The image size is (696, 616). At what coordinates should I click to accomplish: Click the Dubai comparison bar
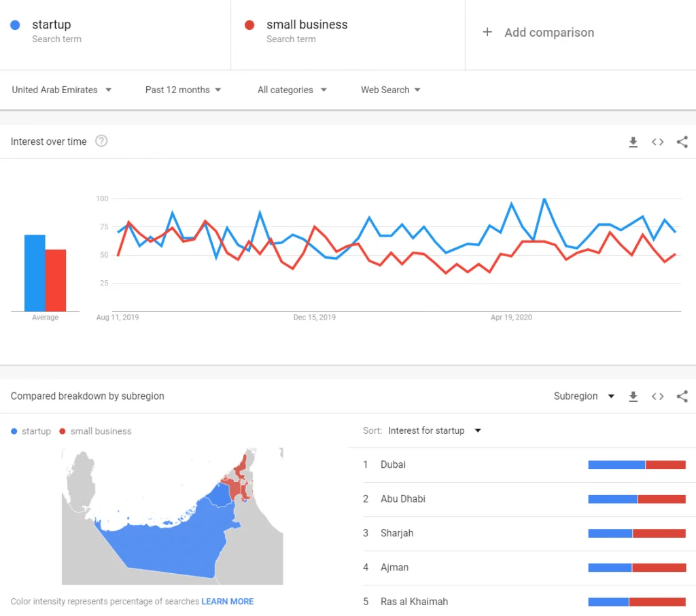tap(638, 464)
